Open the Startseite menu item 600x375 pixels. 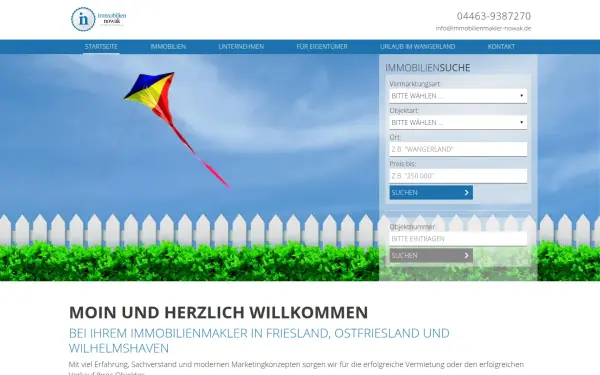point(101,47)
